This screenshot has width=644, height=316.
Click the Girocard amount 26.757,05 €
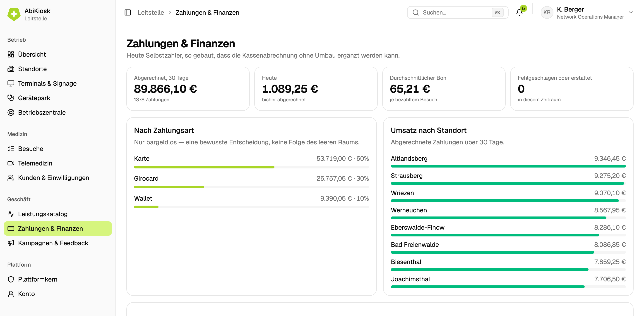click(x=334, y=178)
